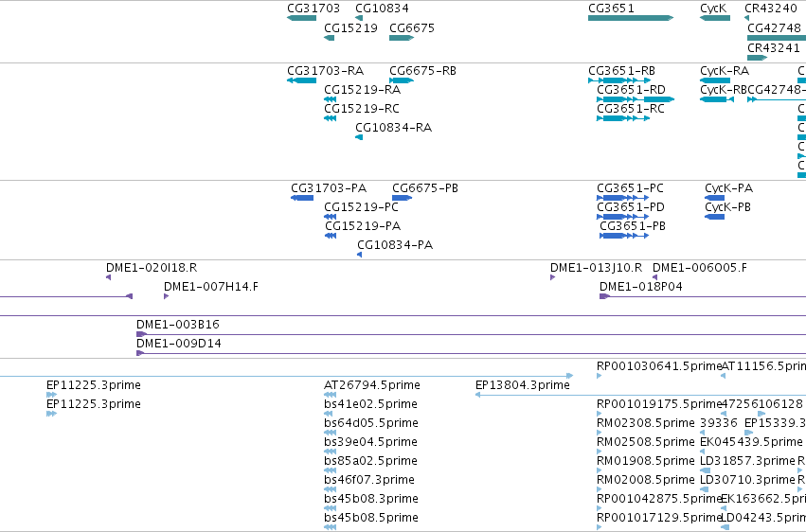Select the RM02008.5prime EST label

pos(646,480)
